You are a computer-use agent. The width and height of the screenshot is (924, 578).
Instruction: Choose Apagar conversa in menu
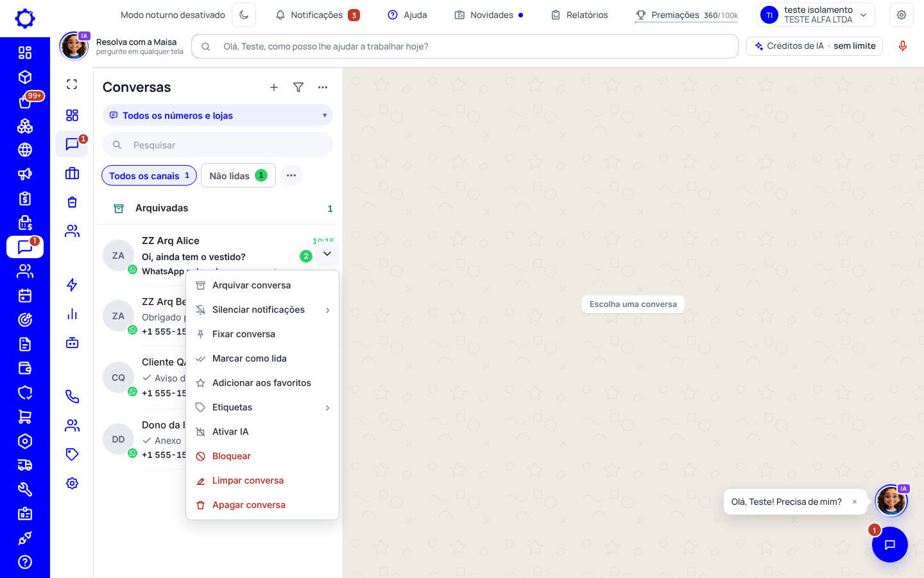point(262,505)
